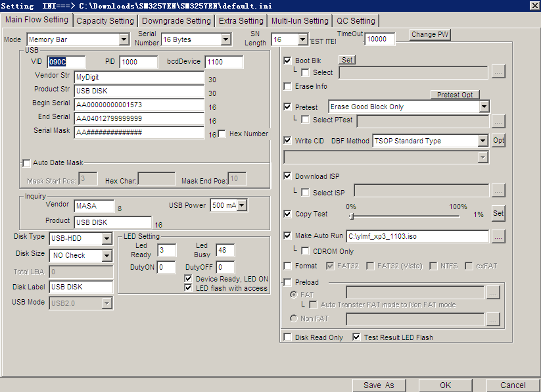Click the PID input field

[139, 62]
